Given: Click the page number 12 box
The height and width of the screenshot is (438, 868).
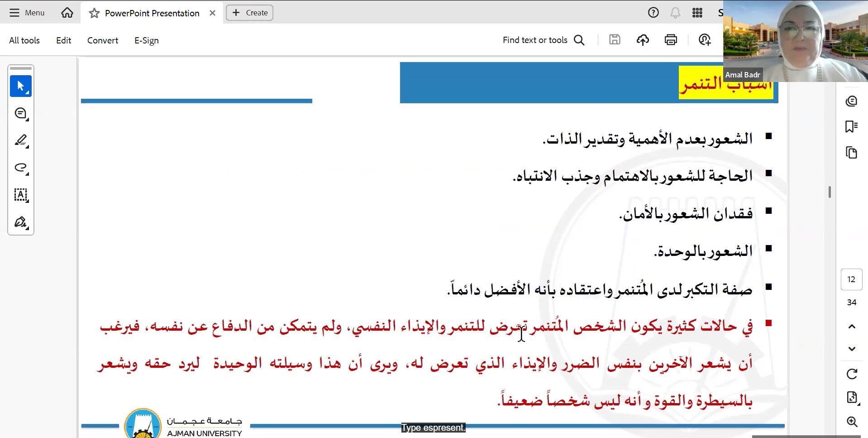Looking at the screenshot, I should [x=851, y=279].
